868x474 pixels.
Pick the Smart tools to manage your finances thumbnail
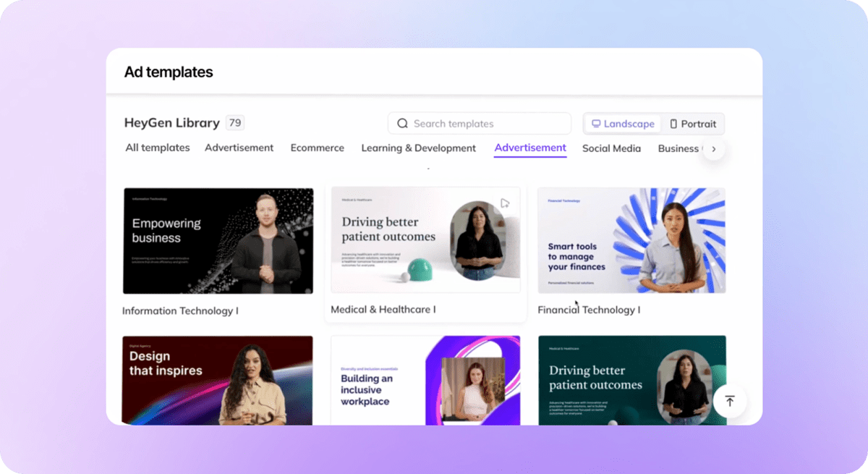click(631, 240)
